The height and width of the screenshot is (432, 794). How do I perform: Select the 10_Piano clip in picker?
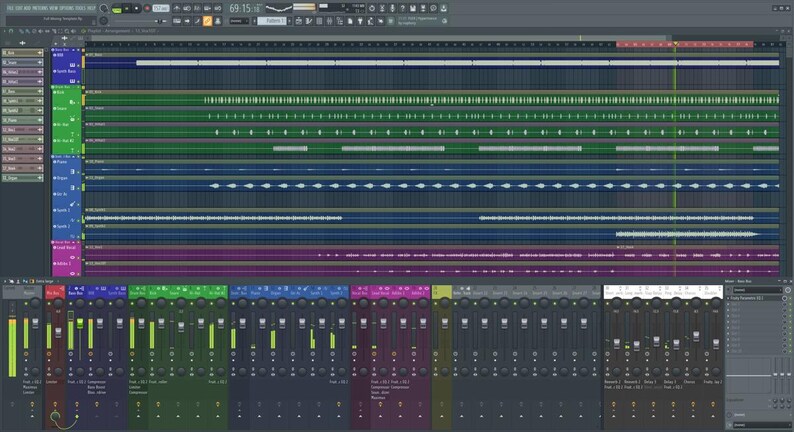[x=22, y=120]
